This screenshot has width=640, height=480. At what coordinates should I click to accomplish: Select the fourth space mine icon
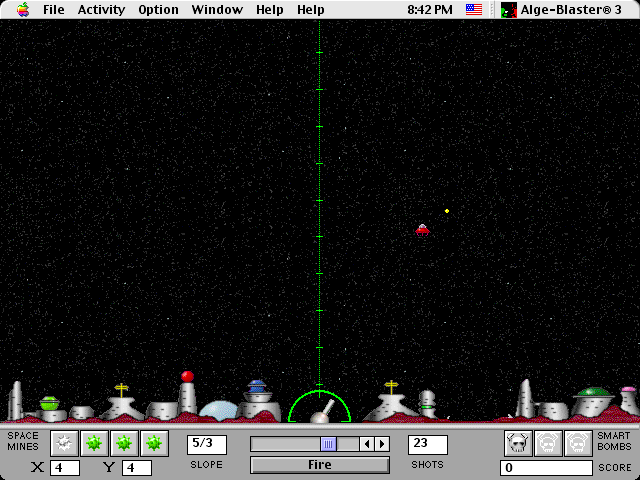[154, 443]
